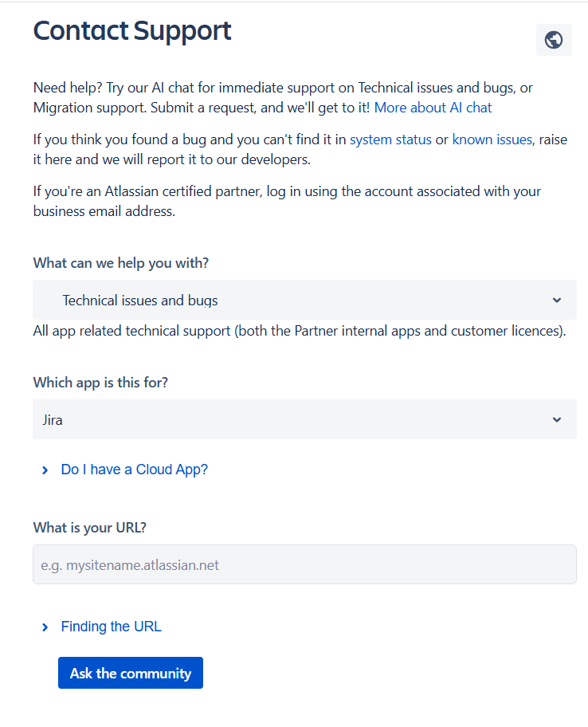The height and width of the screenshot is (727, 588).
Task: Expand the chevron beside "Do I have a Cloud App?"
Action: [x=45, y=470]
